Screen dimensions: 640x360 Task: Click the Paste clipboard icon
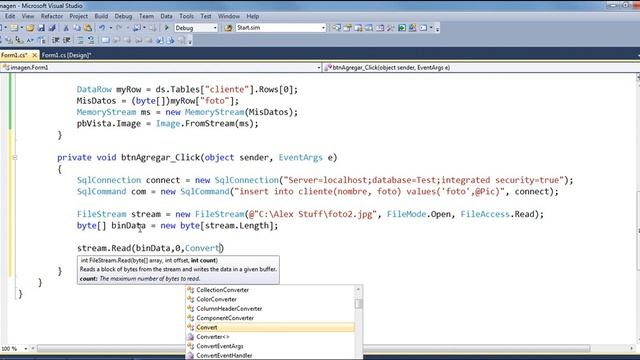(88, 28)
